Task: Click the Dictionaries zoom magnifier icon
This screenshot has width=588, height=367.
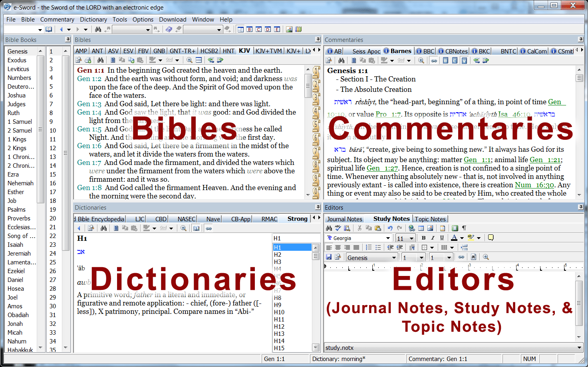Action: (x=183, y=228)
